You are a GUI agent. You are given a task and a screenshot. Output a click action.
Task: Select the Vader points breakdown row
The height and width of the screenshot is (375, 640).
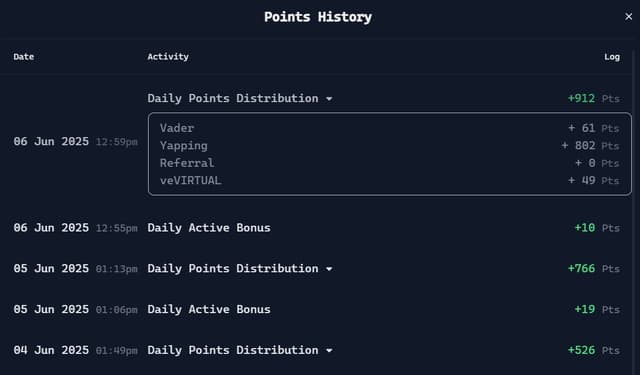click(389, 128)
